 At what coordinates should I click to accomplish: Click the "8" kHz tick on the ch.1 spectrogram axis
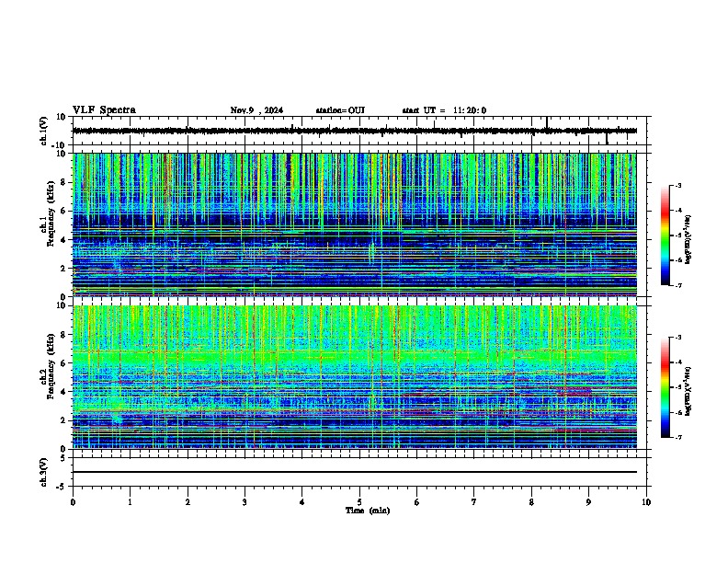64,182
